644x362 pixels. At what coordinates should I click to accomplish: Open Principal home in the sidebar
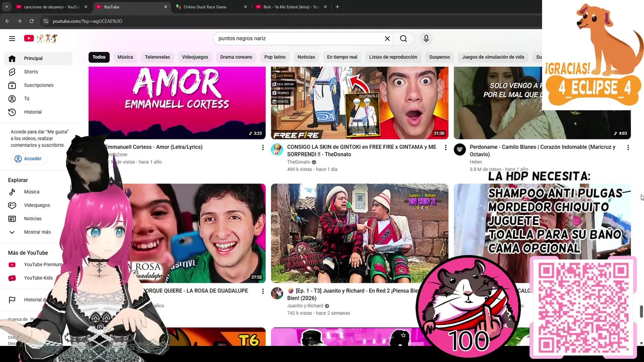[38, 58]
